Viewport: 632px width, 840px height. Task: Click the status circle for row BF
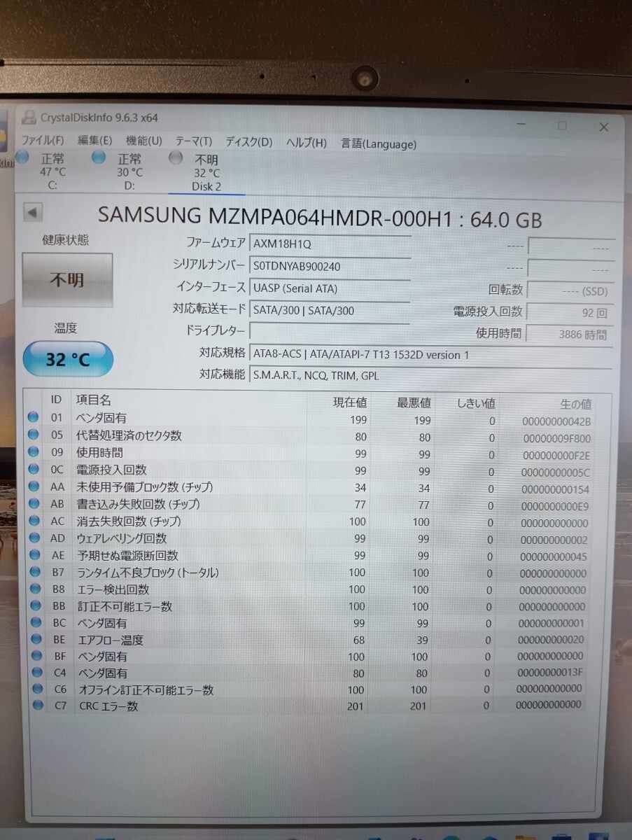click(35, 657)
